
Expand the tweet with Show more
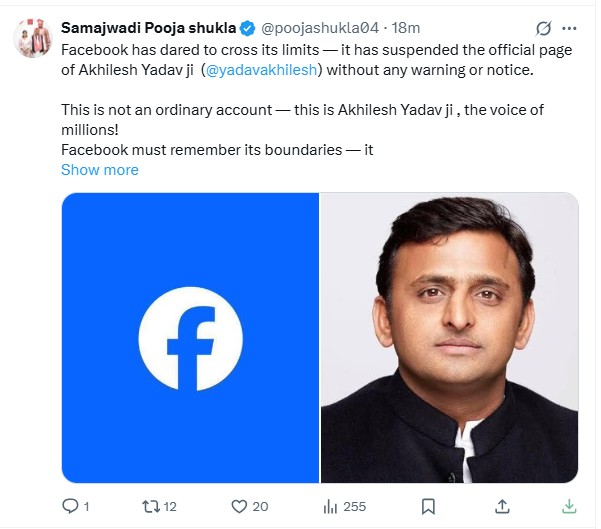pyautogui.click(x=100, y=170)
